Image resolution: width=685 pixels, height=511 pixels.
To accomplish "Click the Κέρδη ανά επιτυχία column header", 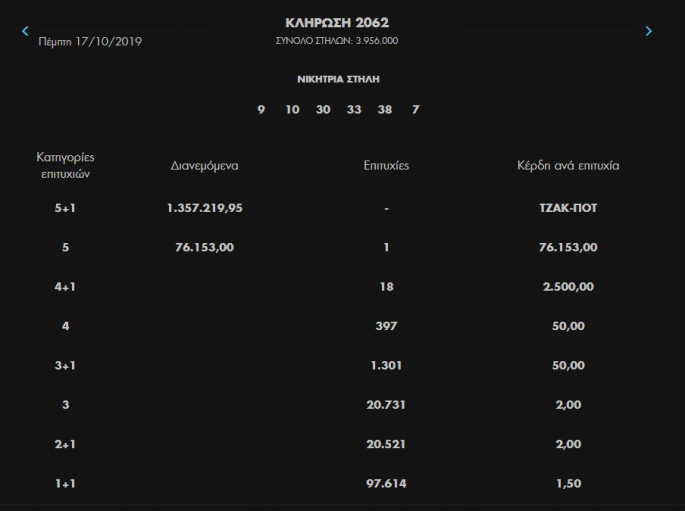I will (x=568, y=166).
